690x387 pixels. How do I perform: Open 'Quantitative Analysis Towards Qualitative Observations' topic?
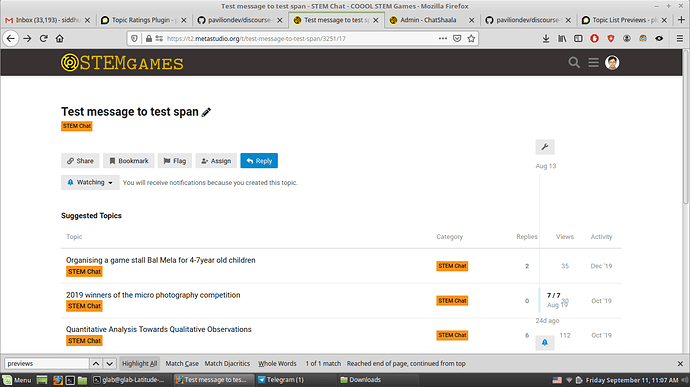point(159,329)
